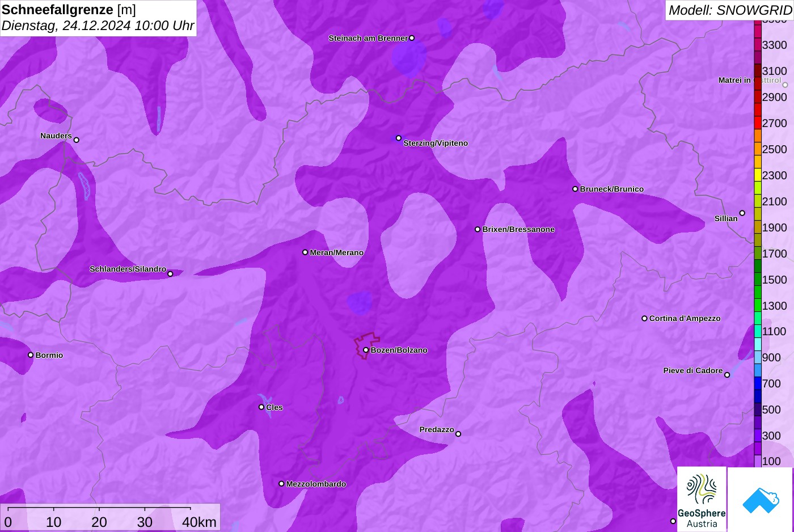794x532 pixels.
Task: Click the 3300 legend color band
Action: click(758, 45)
